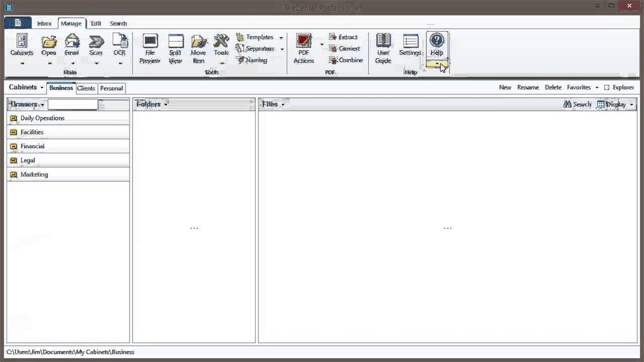Image resolution: width=644 pixels, height=362 pixels.
Task: Open the Favorites dropdown arrow
Action: click(x=597, y=88)
